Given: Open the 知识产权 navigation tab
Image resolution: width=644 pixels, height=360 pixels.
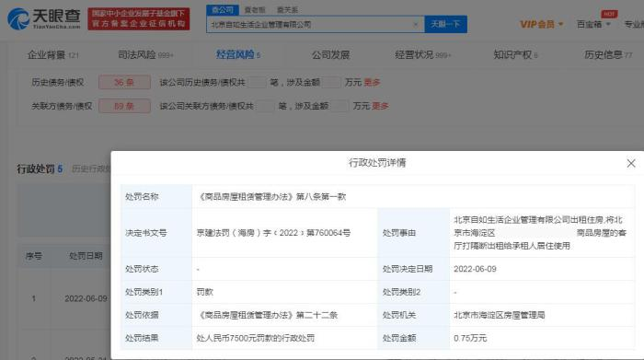Looking at the screenshot, I should [515, 54].
